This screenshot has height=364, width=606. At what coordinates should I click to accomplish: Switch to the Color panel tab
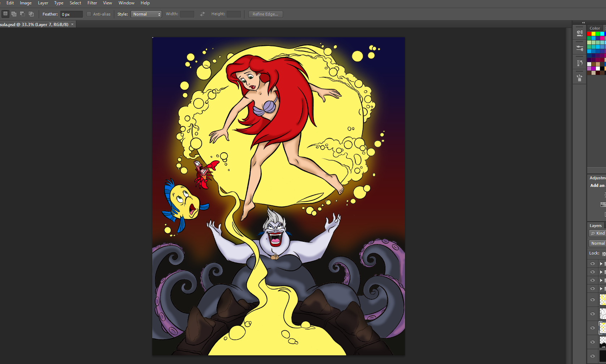tap(595, 28)
